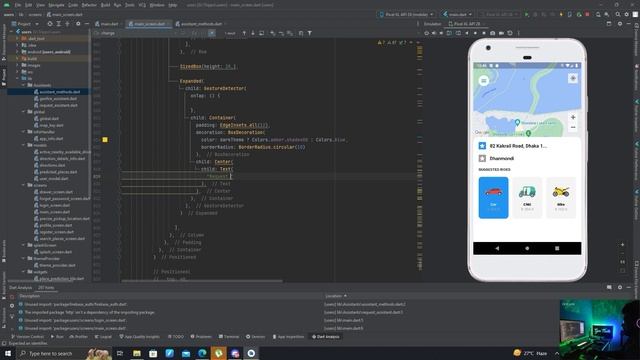Tap the zoom-in plus button on the phone map
The width and height of the screenshot is (640, 360).
pos(573,117)
